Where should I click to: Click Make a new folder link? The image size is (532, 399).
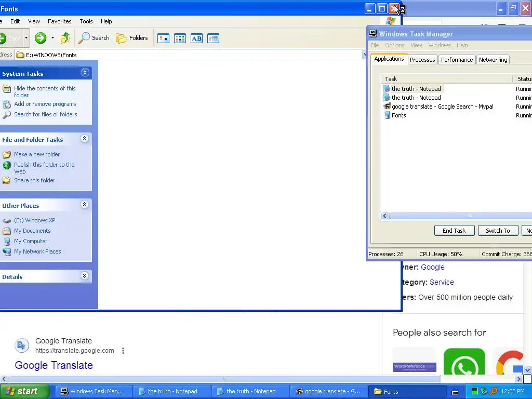pyautogui.click(x=37, y=154)
